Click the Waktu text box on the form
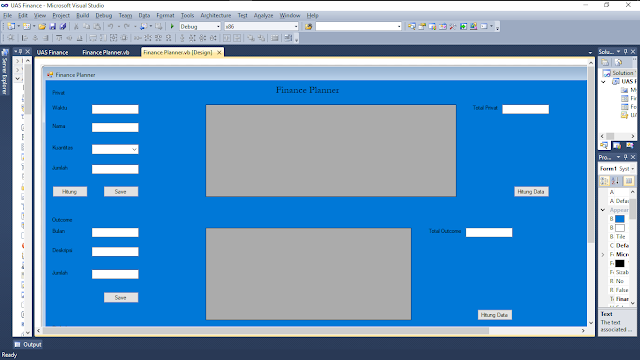The height and width of the screenshot is (360, 640). [x=115, y=109]
